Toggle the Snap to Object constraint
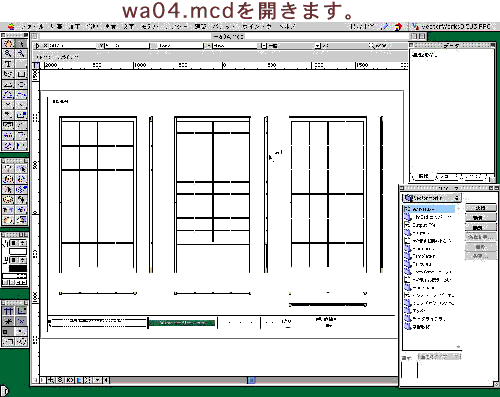Viewport: 500px width, 397px height. point(21,311)
